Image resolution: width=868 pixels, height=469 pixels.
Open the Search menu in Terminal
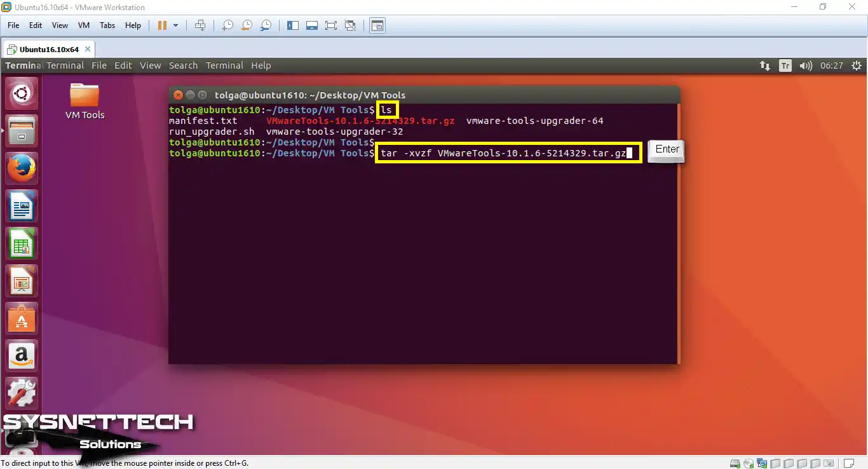click(x=183, y=65)
